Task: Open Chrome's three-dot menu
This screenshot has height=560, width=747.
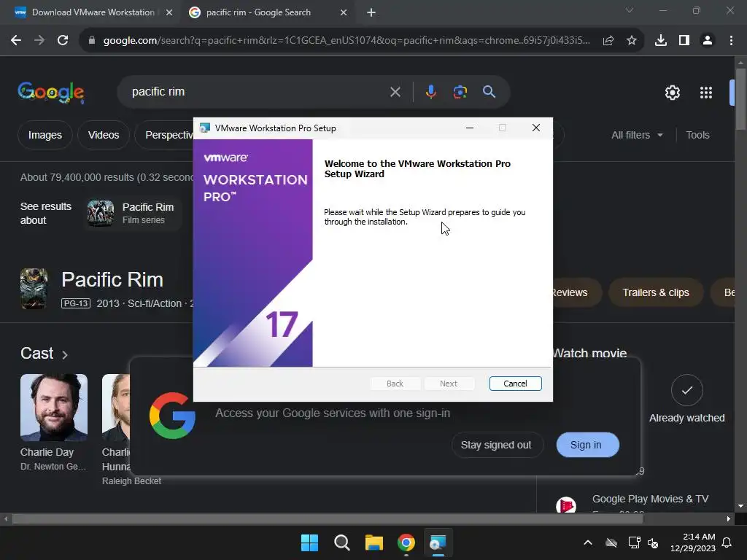Action: point(731,41)
